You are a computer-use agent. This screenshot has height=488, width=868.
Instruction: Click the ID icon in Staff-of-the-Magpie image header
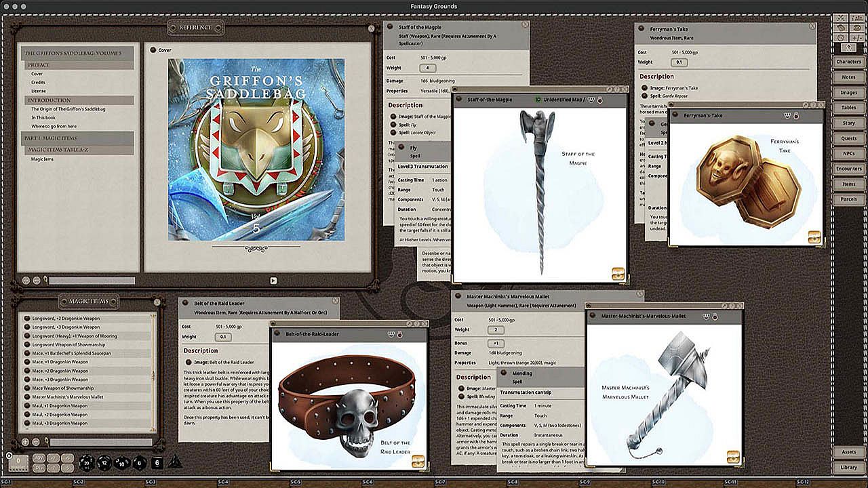point(538,100)
